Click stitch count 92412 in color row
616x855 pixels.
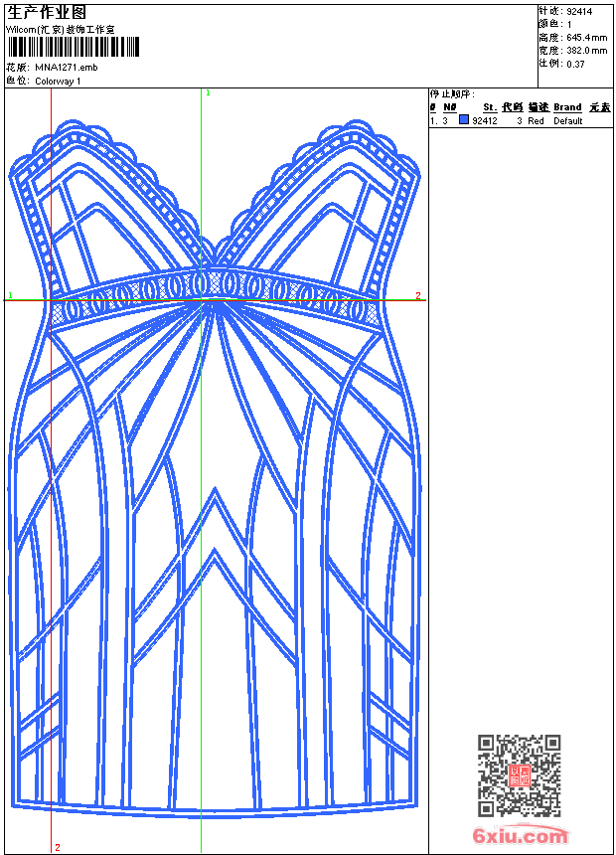pyautogui.click(x=485, y=120)
